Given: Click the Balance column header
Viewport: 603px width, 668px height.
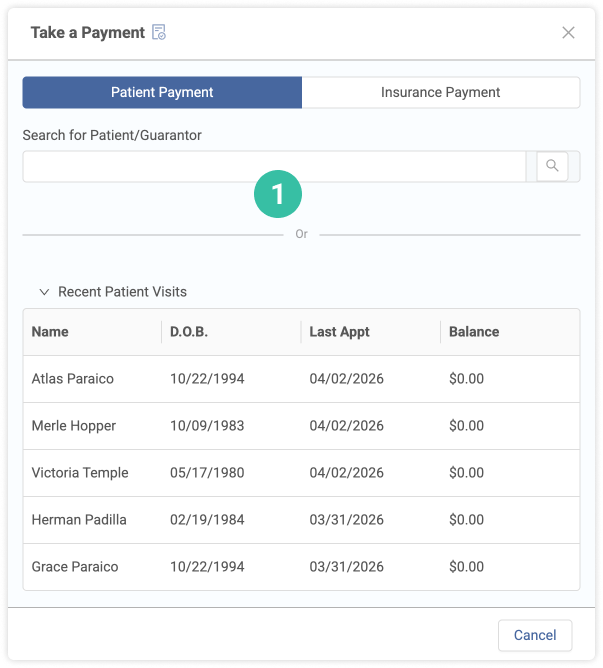Looking at the screenshot, I should 474,332.
